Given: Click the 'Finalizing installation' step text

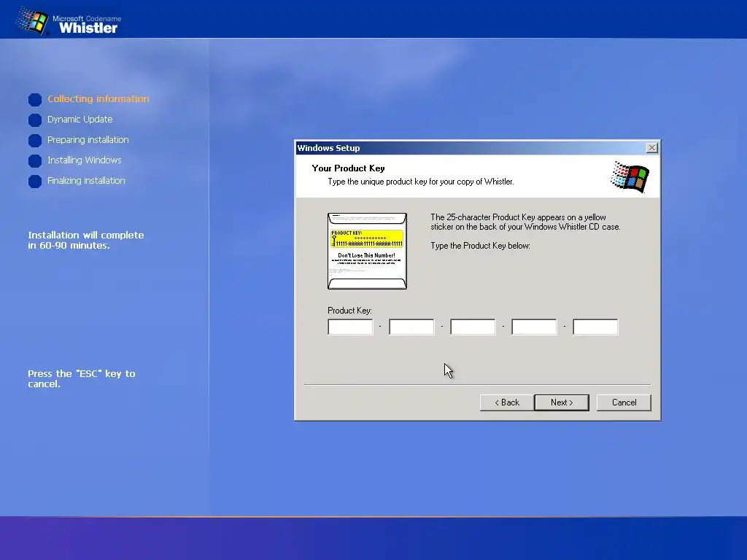Looking at the screenshot, I should [x=86, y=181].
